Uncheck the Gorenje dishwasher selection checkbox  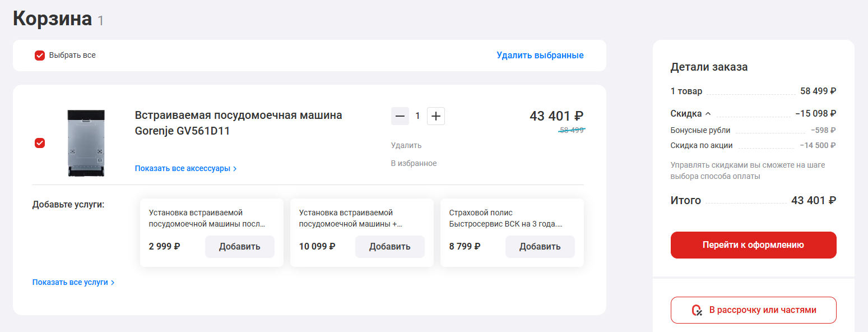coord(39,143)
